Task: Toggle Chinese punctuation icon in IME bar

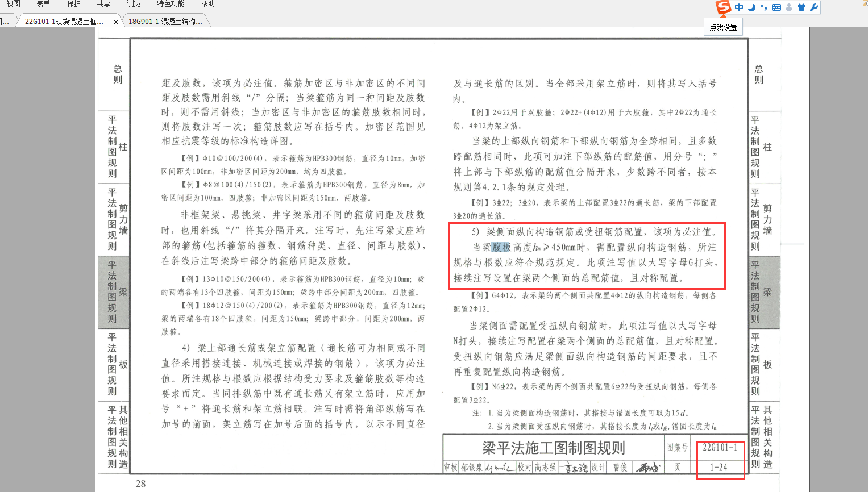Action: [x=764, y=7]
